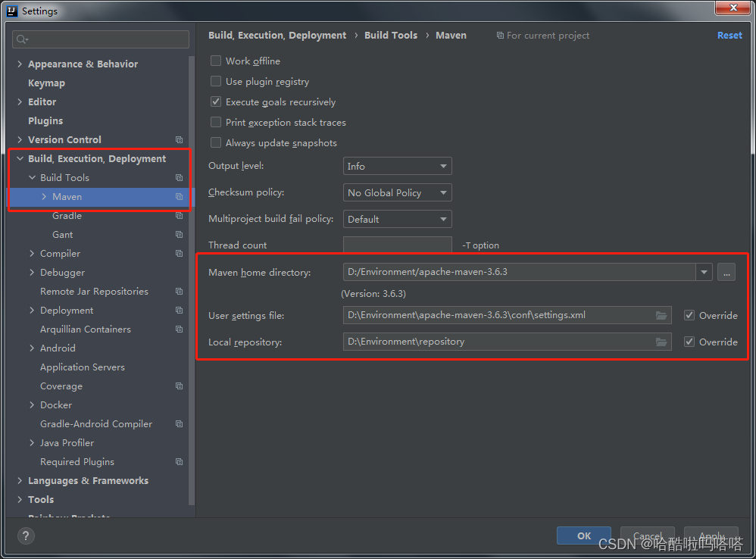Open the Checksum policy dropdown
Viewport: 756px width, 559px height.
(397, 192)
